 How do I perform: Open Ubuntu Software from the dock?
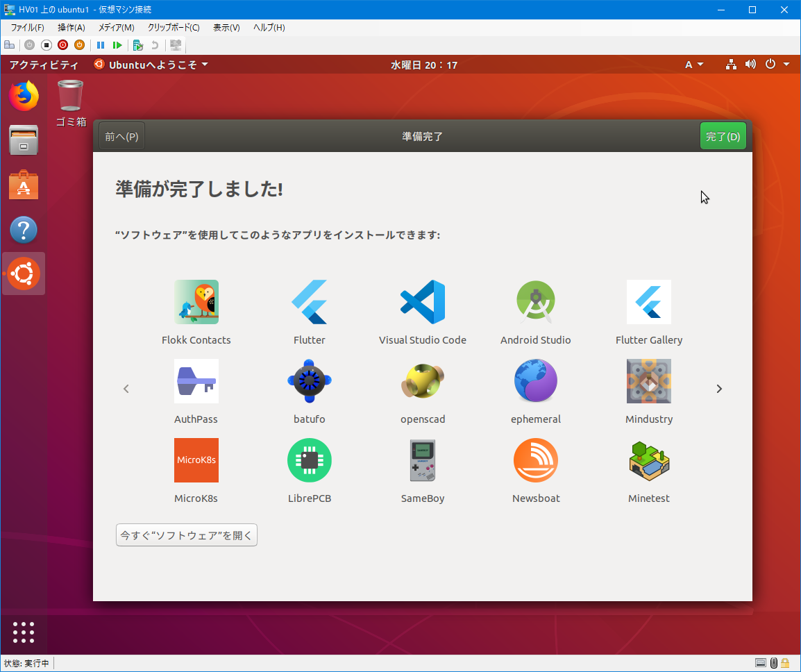pyautogui.click(x=24, y=185)
